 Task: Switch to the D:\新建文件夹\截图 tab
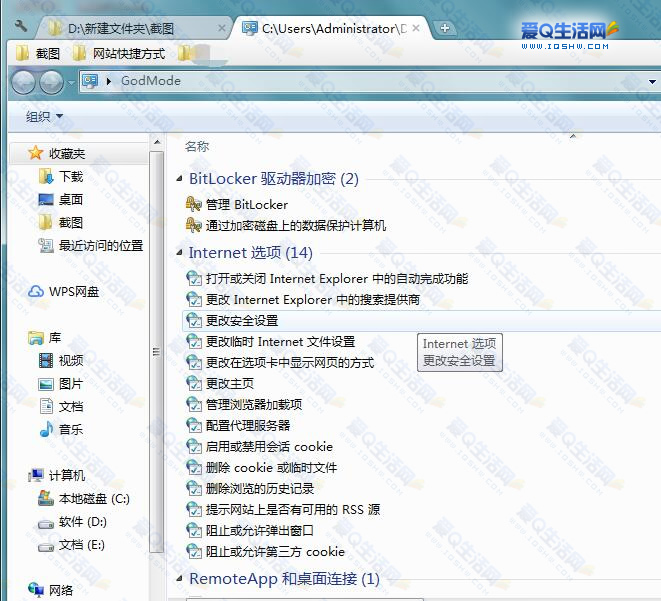pyautogui.click(x=135, y=29)
